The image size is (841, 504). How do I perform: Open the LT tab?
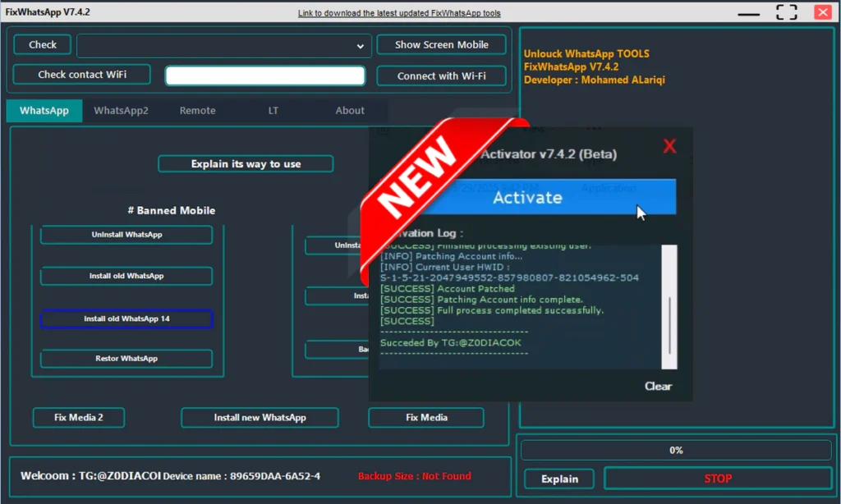[x=273, y=111]
